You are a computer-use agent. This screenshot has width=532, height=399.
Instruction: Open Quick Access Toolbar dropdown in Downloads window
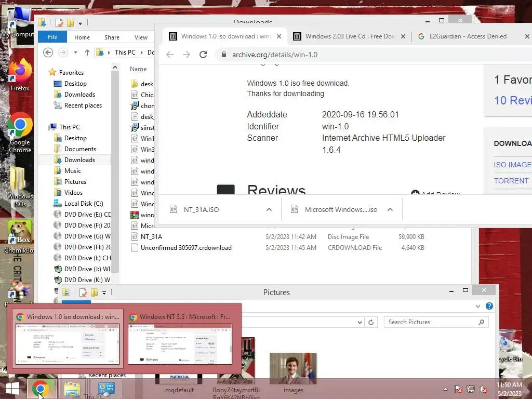tap(80, 23)
